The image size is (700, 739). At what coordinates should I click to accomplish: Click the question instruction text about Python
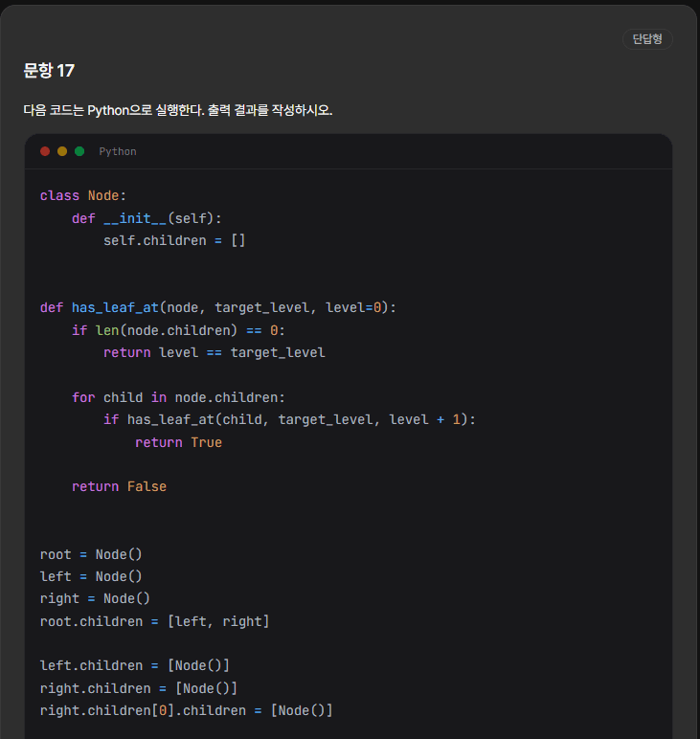click(178, 110)
